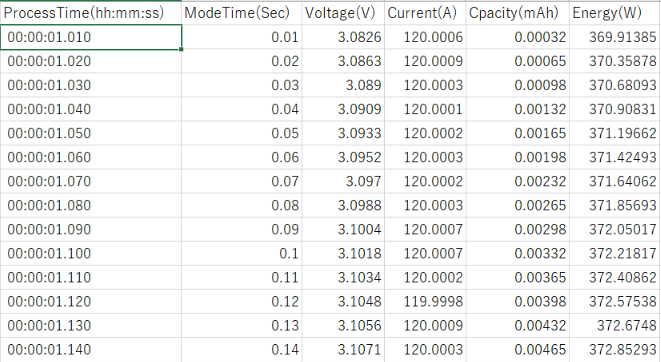Click energy cell with value 369.91385
Image resolution: width=661 pixels, height=362 pixels.
(x=615, y=37)
